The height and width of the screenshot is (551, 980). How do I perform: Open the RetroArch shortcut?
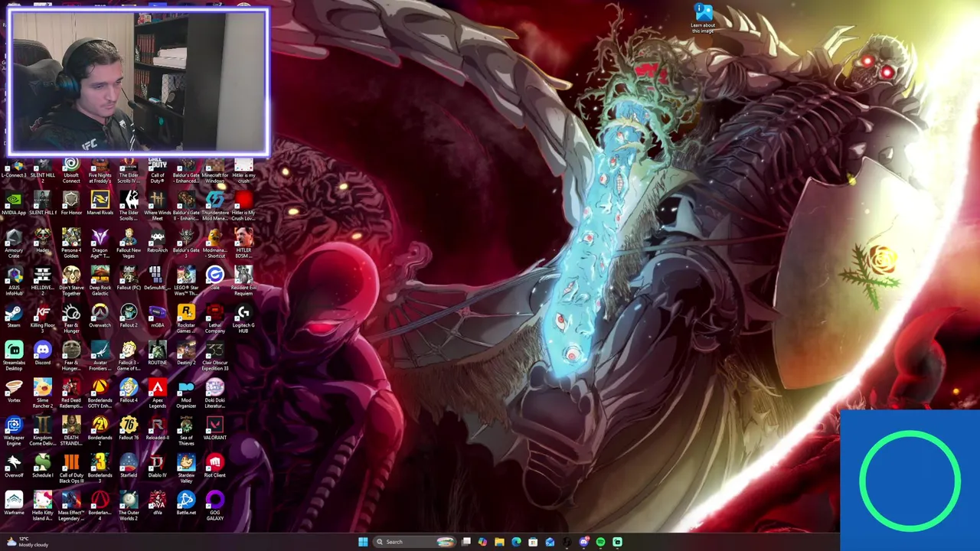157,241
